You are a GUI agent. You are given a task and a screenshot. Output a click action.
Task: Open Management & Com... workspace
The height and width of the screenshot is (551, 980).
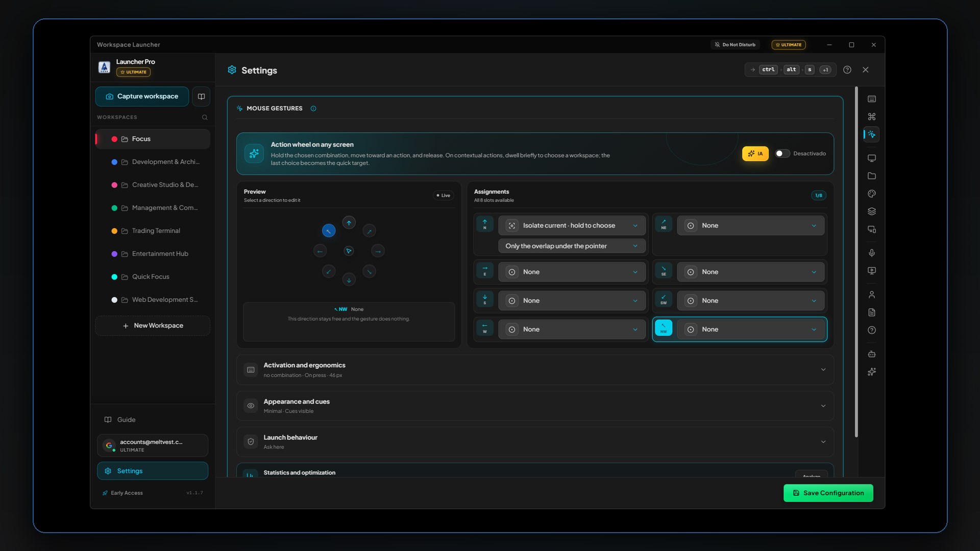pyautogui.click(x=153, y=208)
